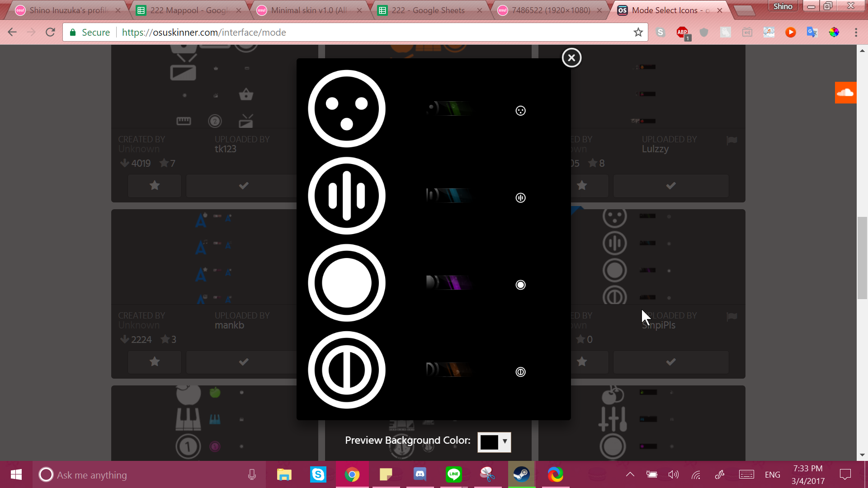Select the Mania mode icon (half-split circle)
This screenshot has width=868, height=488.
346,370
